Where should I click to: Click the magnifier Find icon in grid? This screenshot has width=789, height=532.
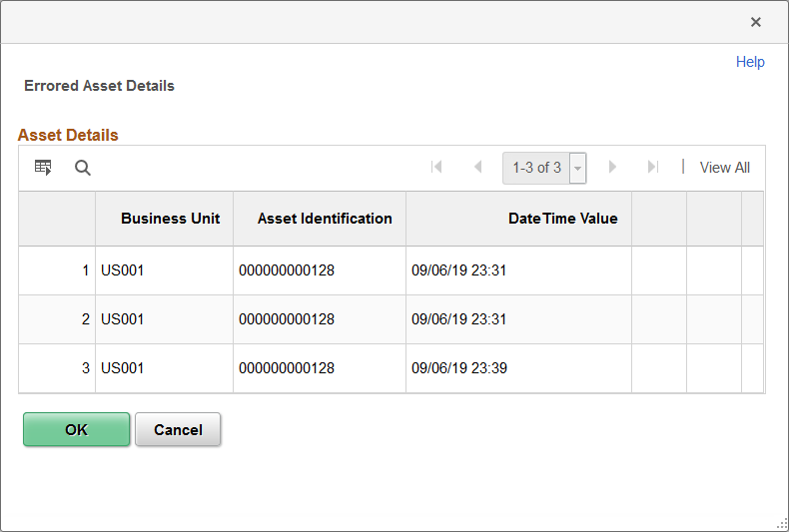click(83, 168)
